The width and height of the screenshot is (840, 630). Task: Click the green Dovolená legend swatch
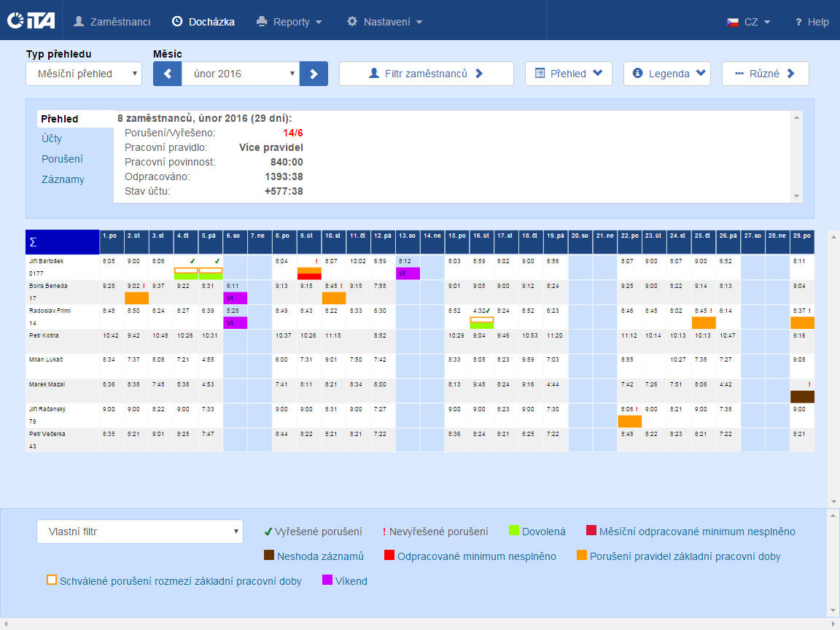(513, 531)
